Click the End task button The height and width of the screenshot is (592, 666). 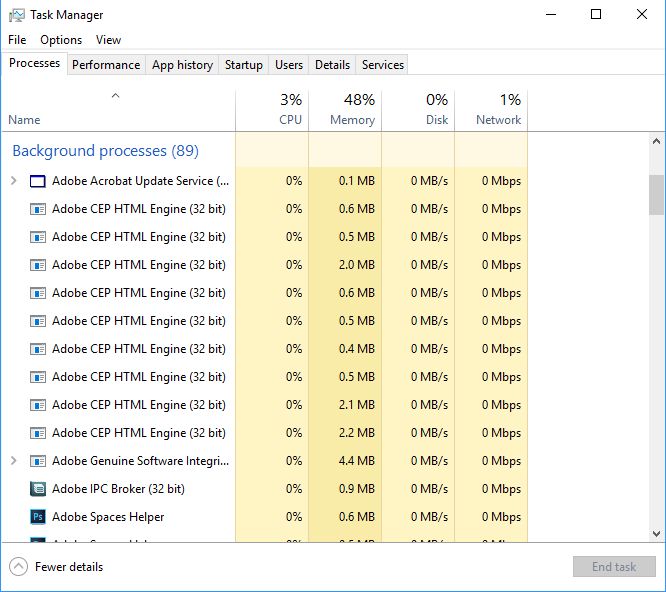614,567
